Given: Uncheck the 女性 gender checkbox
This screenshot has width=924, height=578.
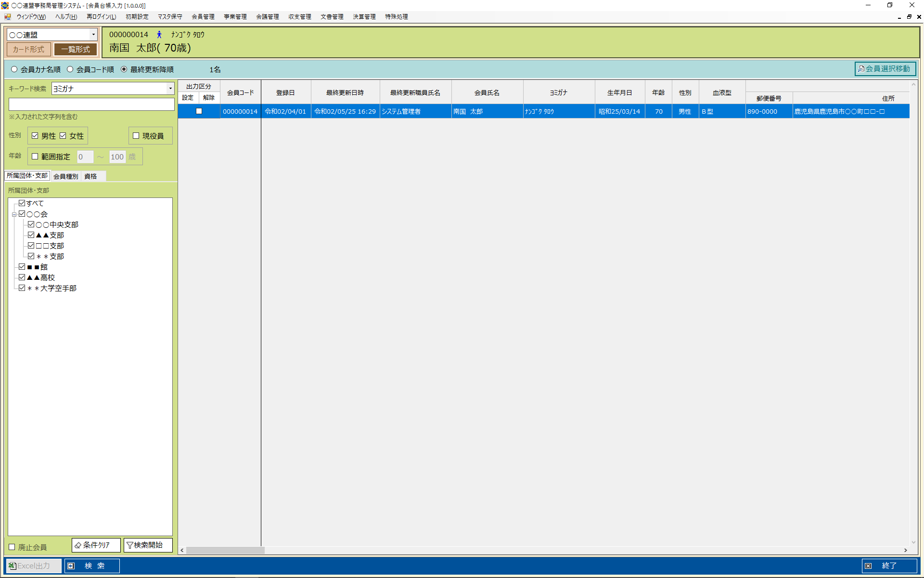Looking at the screenshot, I should (x=63, y=136).
